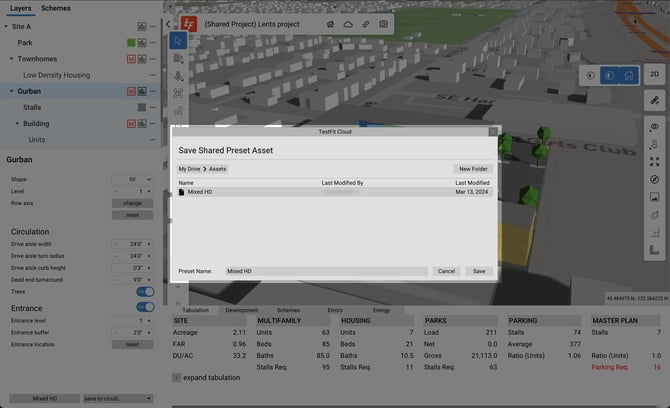Select the stacked layers tool icon

pos(178,76)
